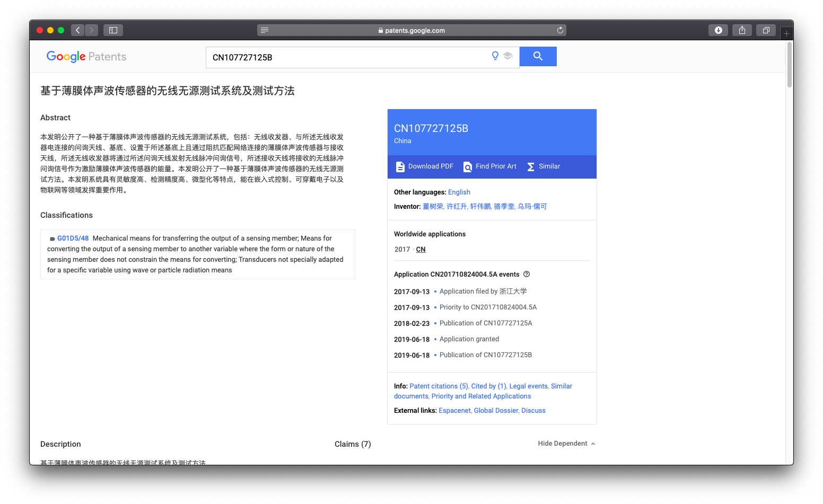
Task: Collapse claims with Hide Dependent
Action: [x=566, y=444]
